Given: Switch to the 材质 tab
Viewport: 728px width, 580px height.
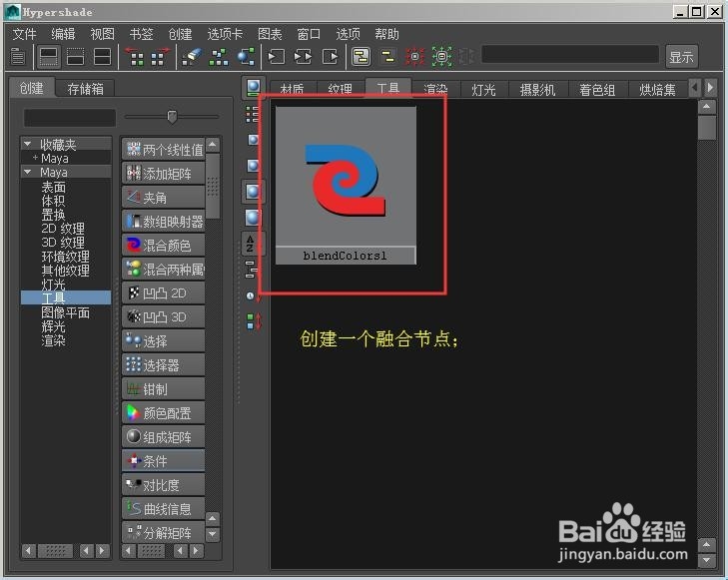Looking at the screenshot, I should (x=293, y=89).
